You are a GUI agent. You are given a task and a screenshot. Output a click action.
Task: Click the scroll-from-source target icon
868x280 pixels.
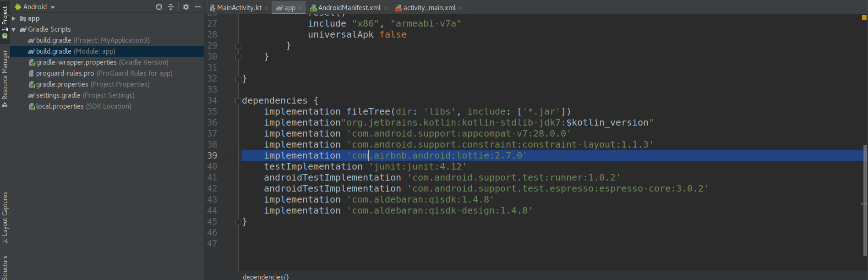click(x=159, y=7)
